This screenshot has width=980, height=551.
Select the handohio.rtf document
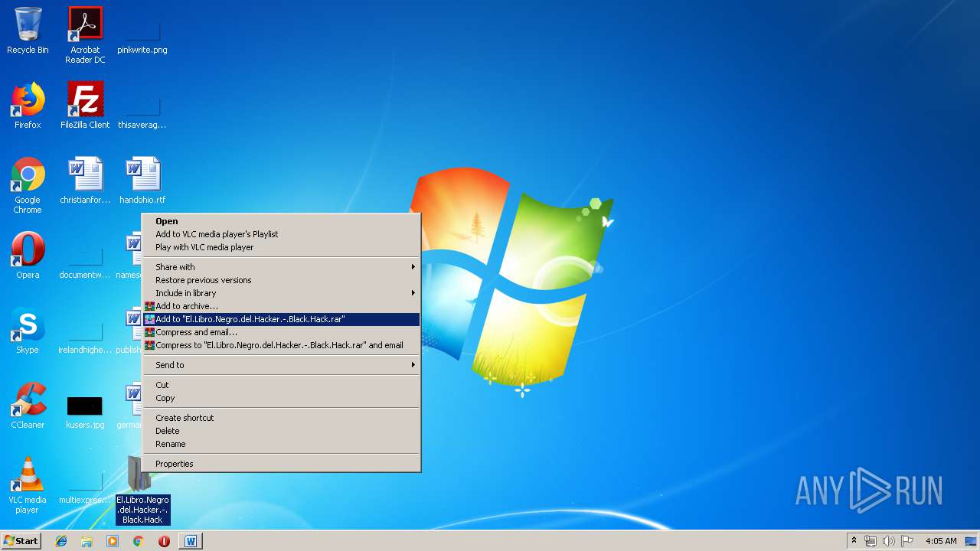(142, 181)
